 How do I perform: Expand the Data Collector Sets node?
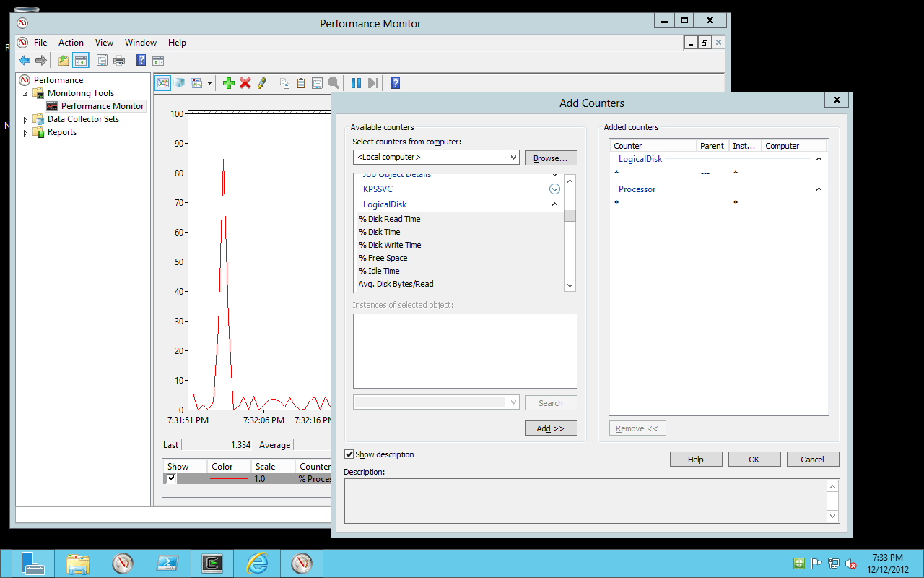[x=26, y=119]
